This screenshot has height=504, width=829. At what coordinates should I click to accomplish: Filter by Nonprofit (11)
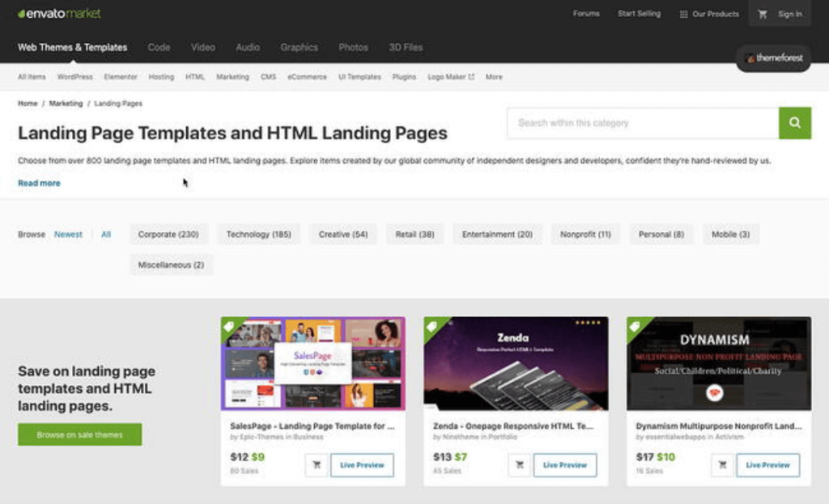[x=586, y=235]
